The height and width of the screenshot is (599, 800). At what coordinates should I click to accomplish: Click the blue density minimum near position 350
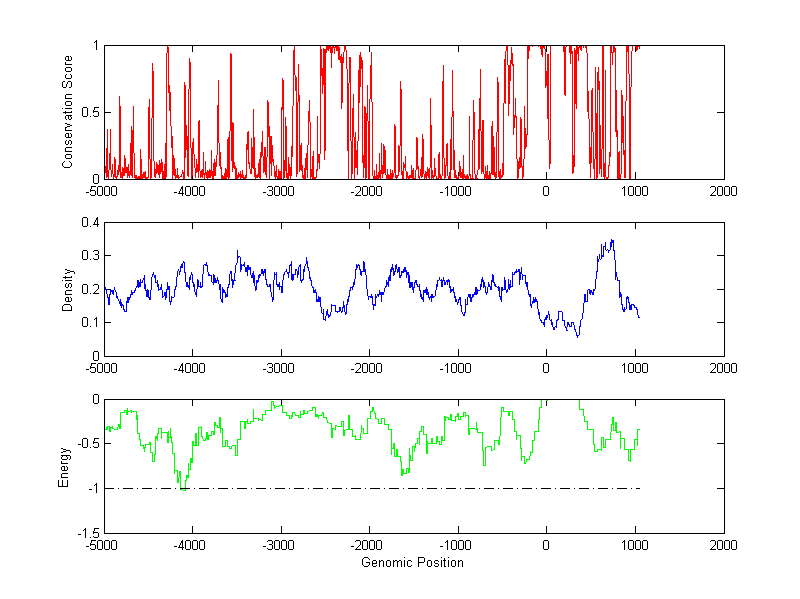coord(577,335)
